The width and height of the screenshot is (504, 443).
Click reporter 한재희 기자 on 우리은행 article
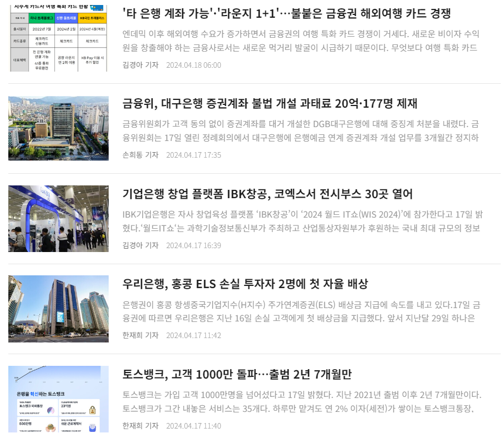140,335
